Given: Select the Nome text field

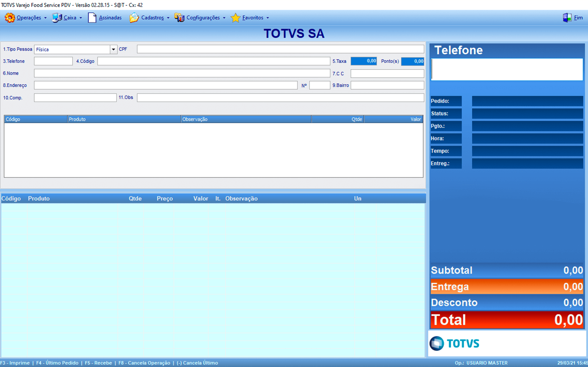Looking at the screenshot, I should (x=182, y=73).
